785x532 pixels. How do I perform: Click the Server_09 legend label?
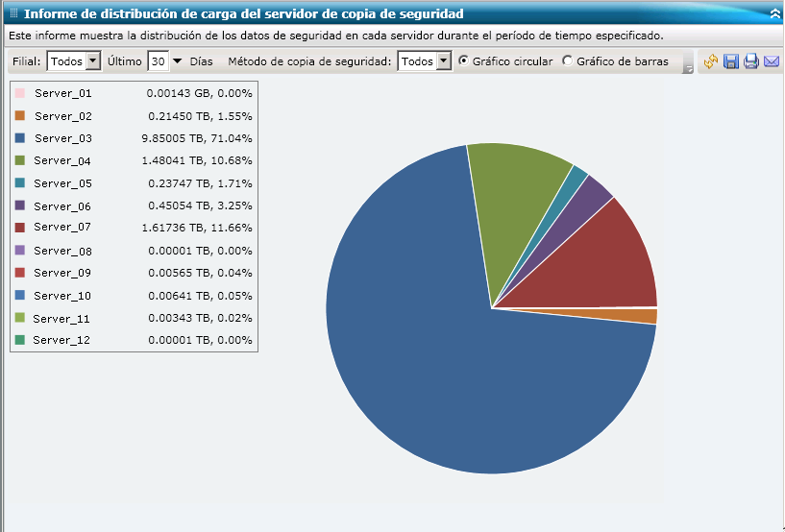click(x=62, y=273)
